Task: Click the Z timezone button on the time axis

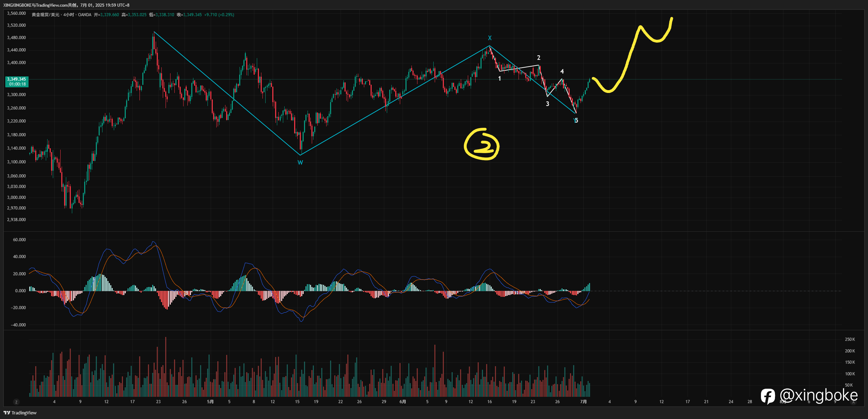Action: 16,402
